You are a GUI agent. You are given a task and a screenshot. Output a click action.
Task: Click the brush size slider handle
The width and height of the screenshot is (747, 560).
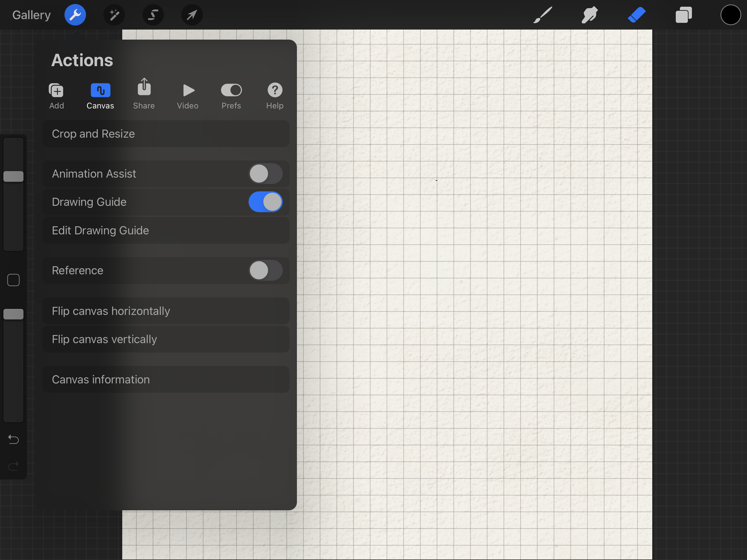pos(13,176)
